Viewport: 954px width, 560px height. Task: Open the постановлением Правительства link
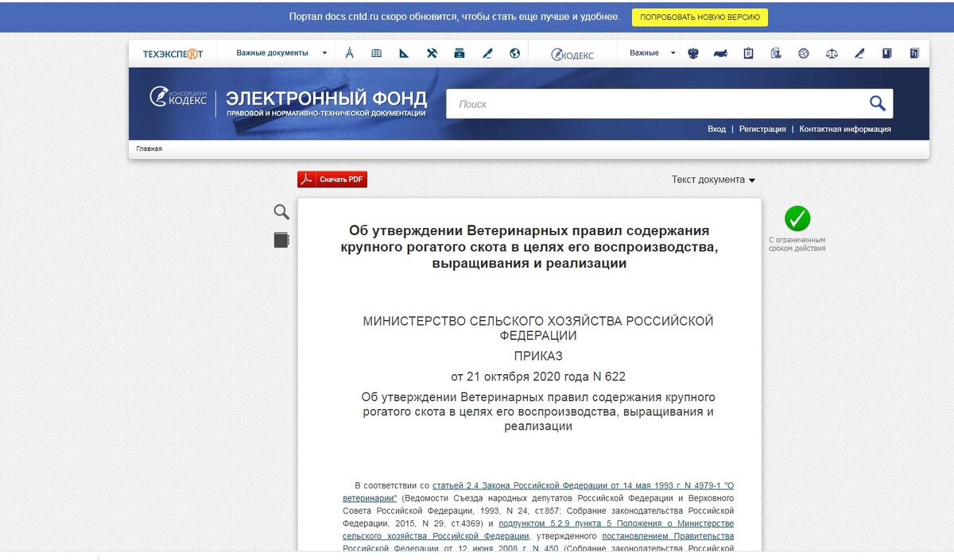point(668,536)
